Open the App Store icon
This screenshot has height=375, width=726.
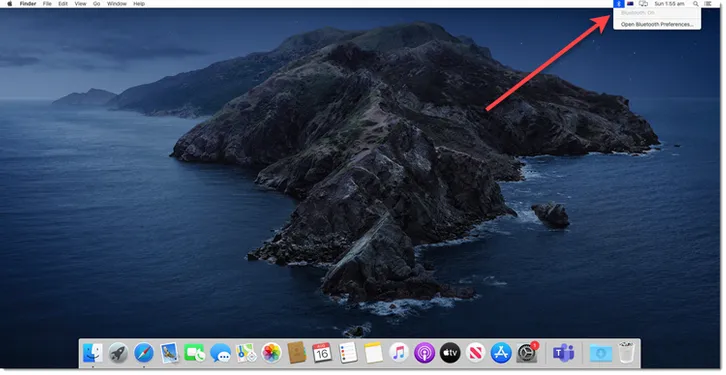click(x=501, y=353)
